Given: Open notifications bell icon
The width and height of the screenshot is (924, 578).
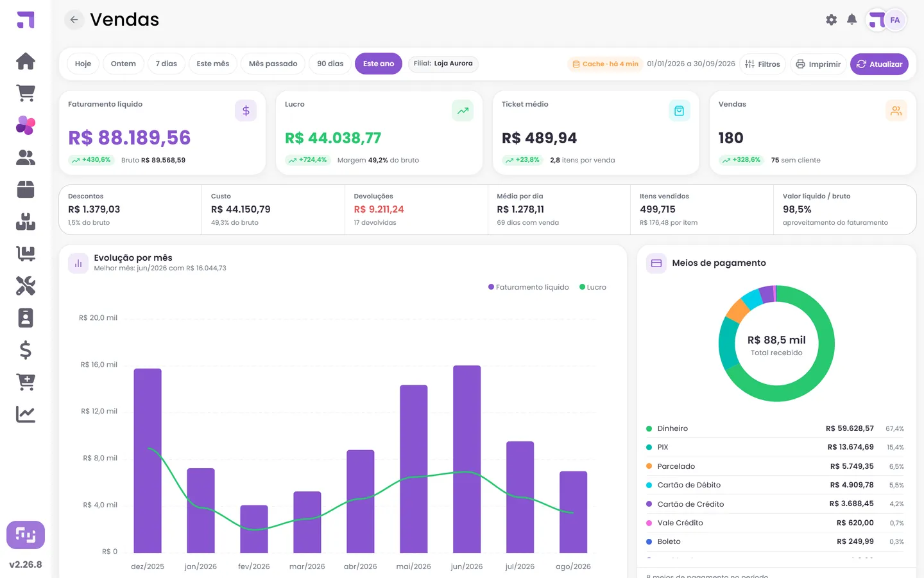Looking at the screenshot, I should click(x=852, y=20).
